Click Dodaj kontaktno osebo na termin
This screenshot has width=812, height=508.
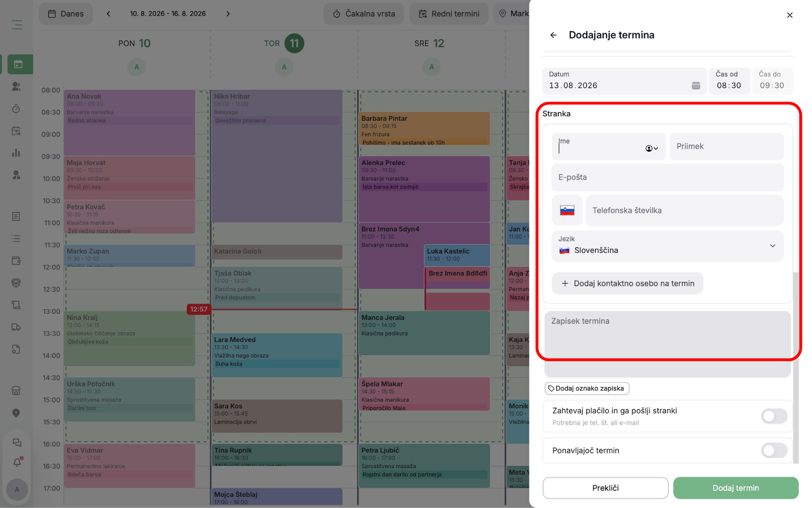628,284
